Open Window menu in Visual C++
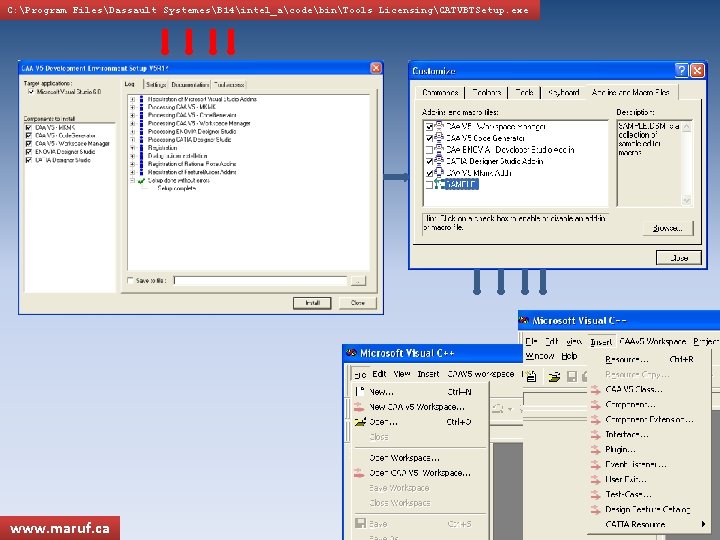 tap(540, 356)
